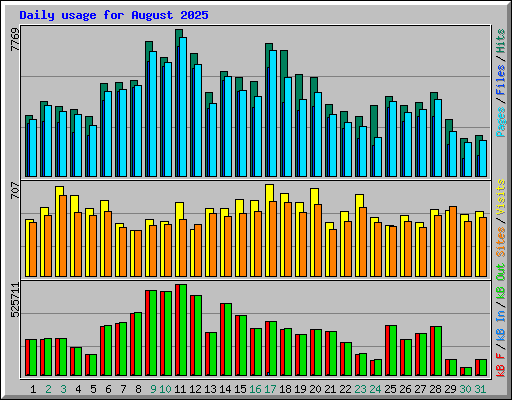Screen dimensions: 512x400
Task: Click the orange sites bar for day 3
Action: [x=63, y=236]
